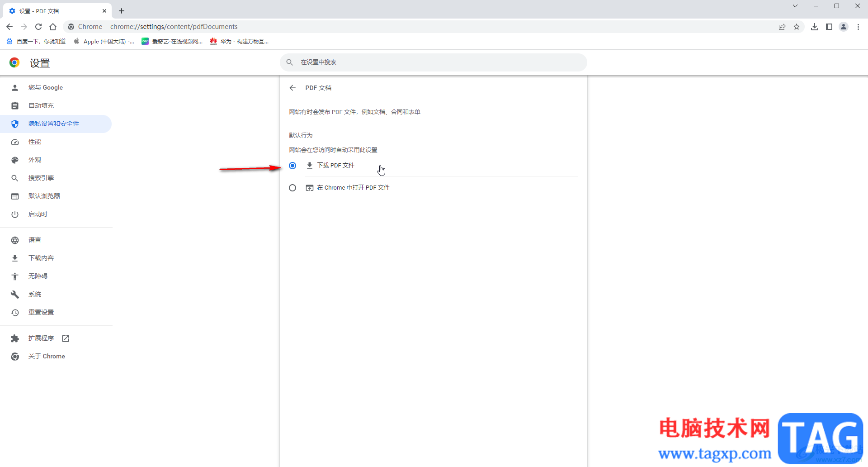Open 爱奇艺 bookmark
This screenshot has width=868, height=467.
[172, 41]
